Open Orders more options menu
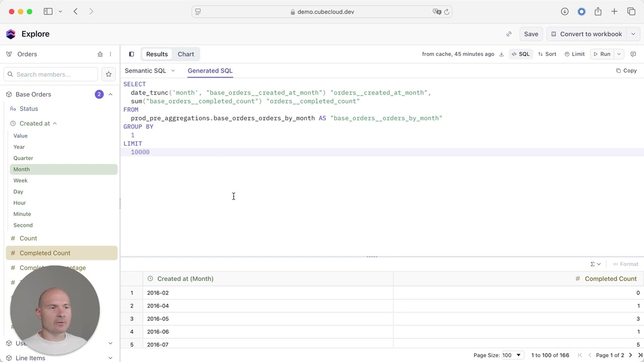This screenshot has height=362, width=644. click(110, 54)
